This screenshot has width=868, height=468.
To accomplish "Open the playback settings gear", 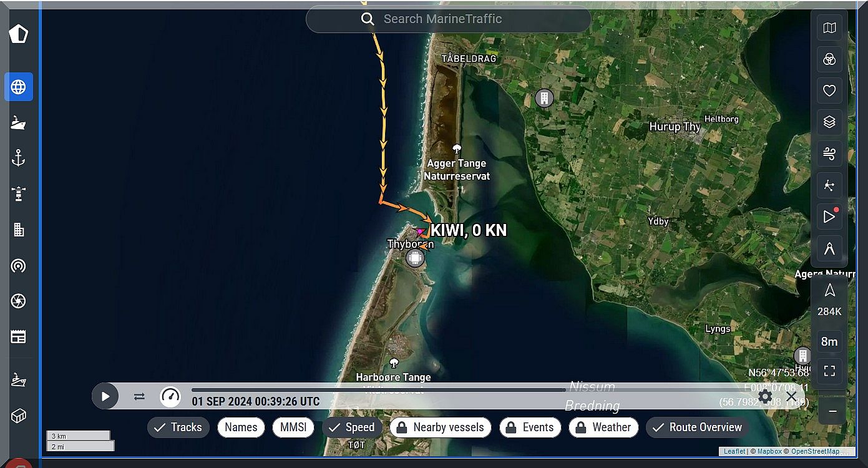I will [x=766, y=396].
